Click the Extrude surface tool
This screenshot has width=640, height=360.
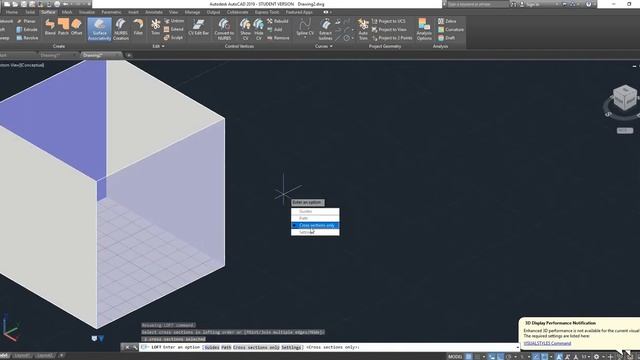click(x=27, y=29)
